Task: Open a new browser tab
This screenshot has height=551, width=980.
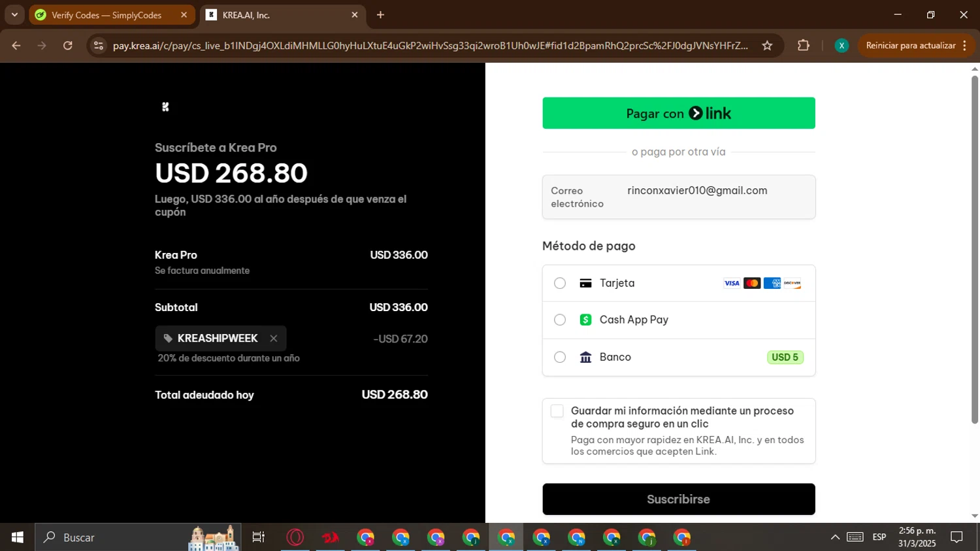Action: click(x=380, y=14)
